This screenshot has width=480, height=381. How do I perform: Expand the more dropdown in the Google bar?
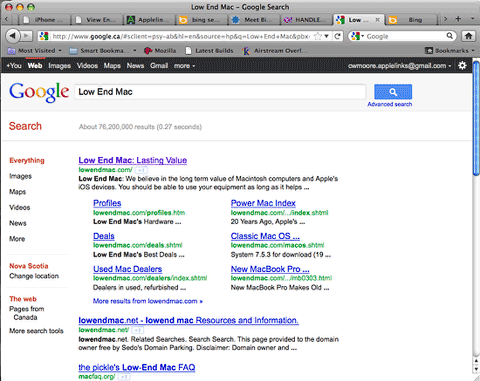tap(184, 66)
